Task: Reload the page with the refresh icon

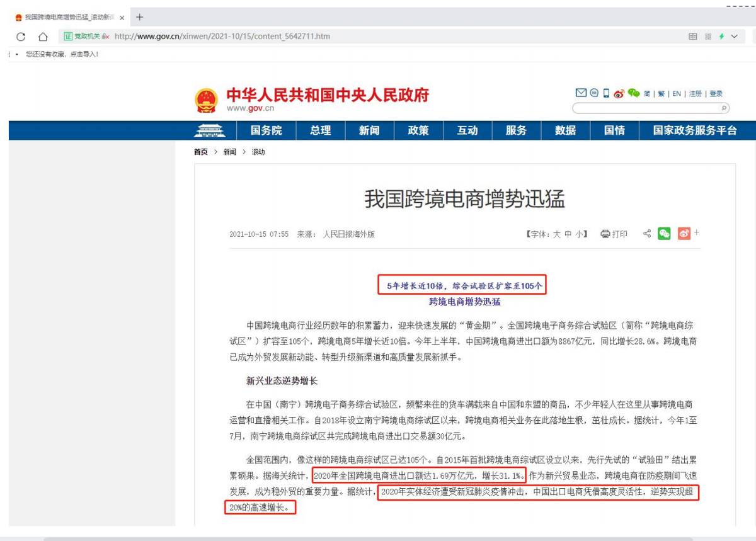Action: tap(21, 37)
